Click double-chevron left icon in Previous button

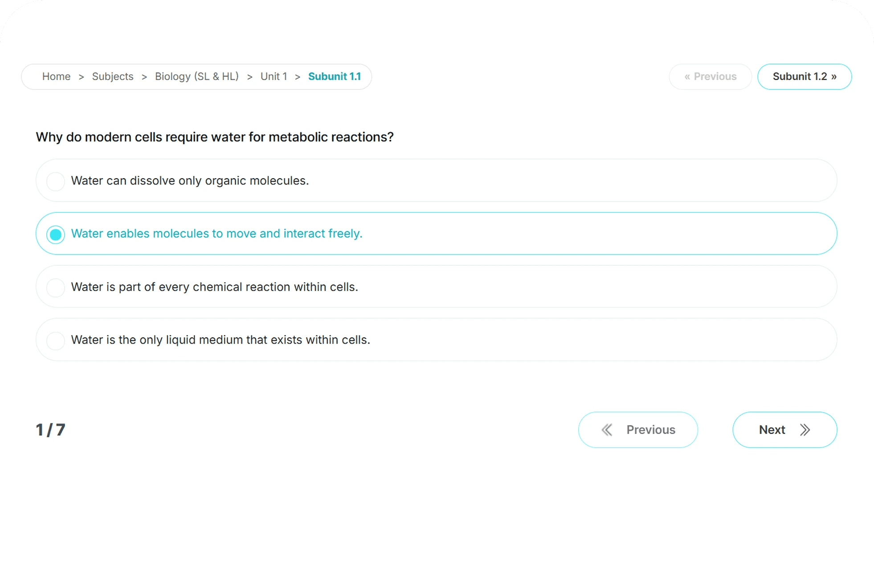point(607,430)
